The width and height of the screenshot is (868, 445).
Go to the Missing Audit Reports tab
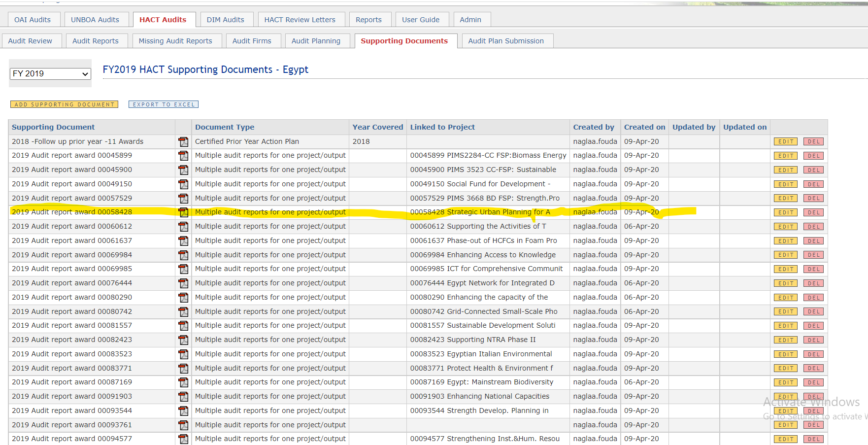175,41
